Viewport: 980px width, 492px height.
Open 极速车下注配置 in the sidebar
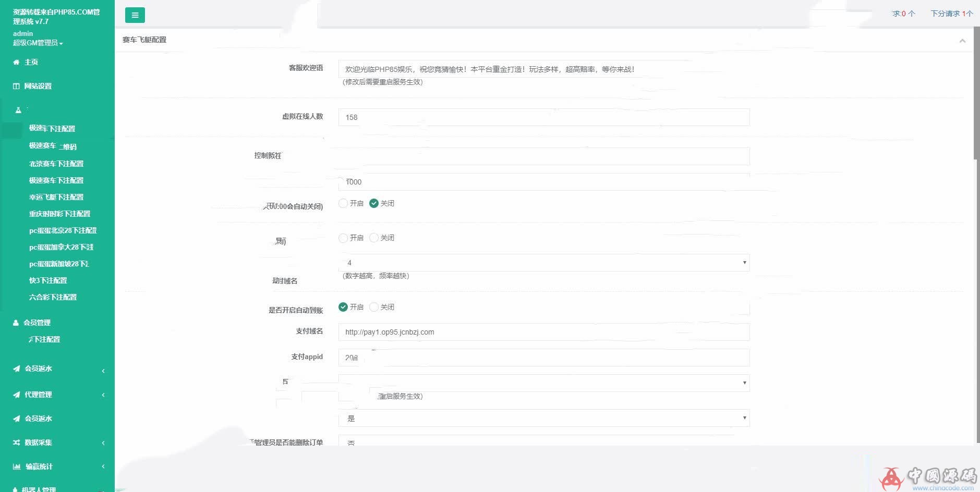pyautogui.click(x=52, y=128)
